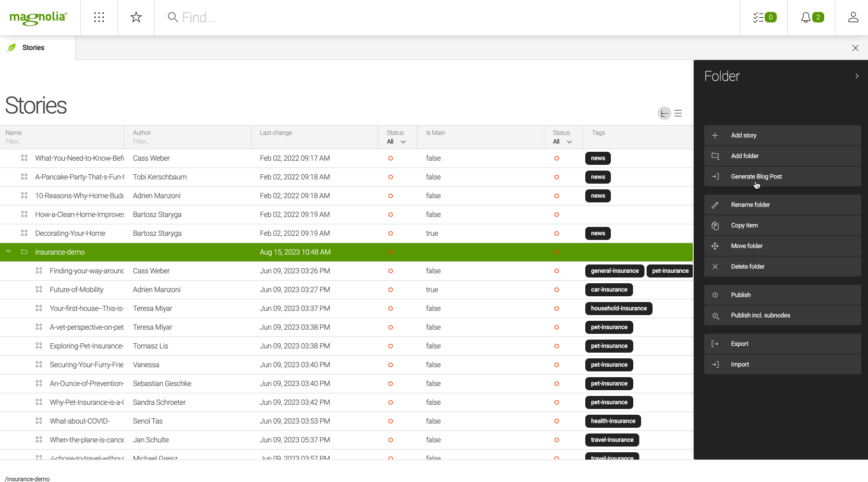Select the Stories tab
Image resolution: width=868 pixels, height=482 pixels.
pyautogui.click(x=33, y=48)
